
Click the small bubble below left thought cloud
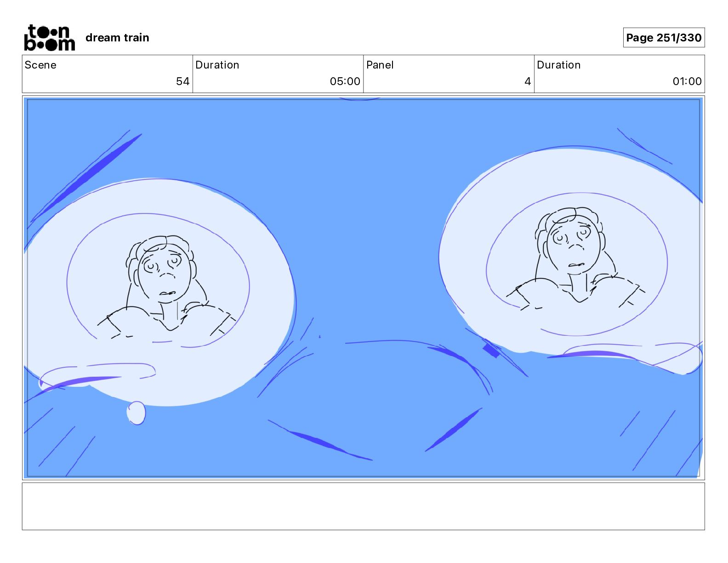pyautogui.click(x=136, y=413)
